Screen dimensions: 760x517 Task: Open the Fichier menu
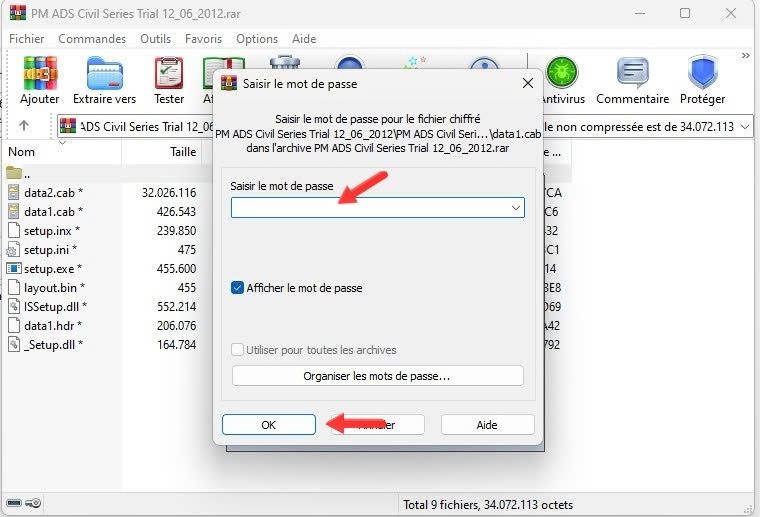28,39
